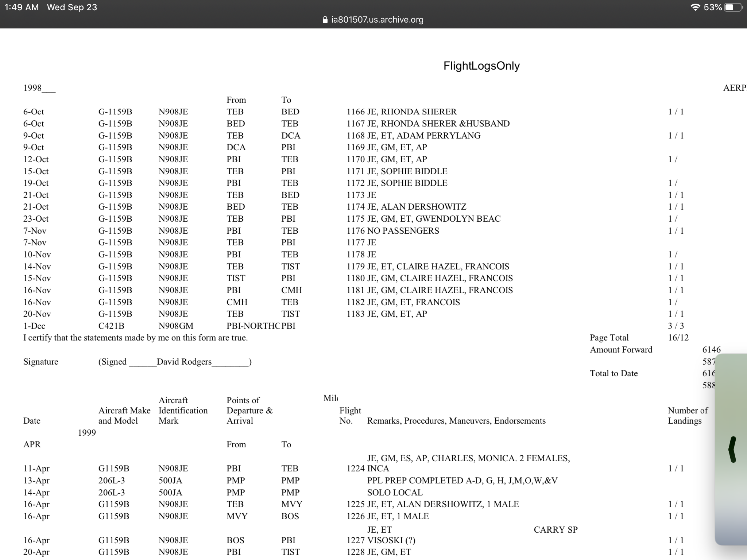Select the Remarks, Procedures, Maneuvers header
Screen dimensions: 747x560
[456, 421]
